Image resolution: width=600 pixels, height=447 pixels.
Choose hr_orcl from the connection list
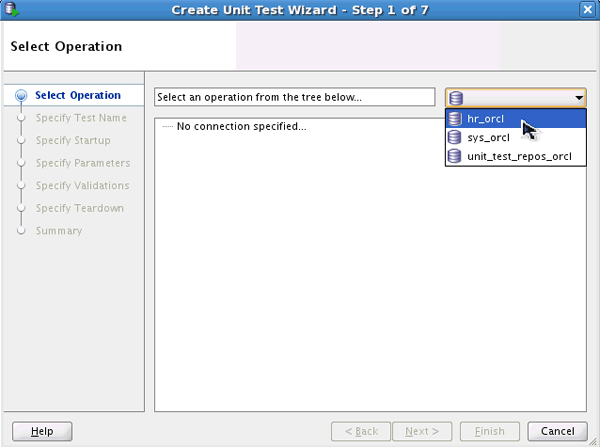coord(485,118)
